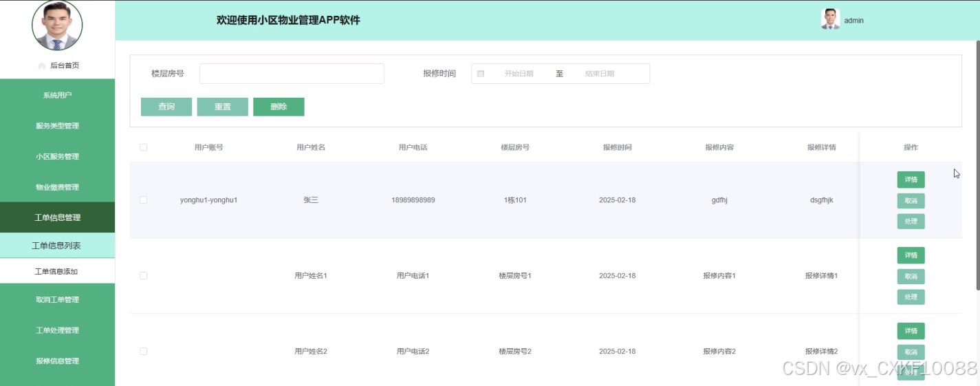The width and height of the screenshot is (980, 386).
Task: Click the home icon beside 后台首页
Action: (41, 65)
